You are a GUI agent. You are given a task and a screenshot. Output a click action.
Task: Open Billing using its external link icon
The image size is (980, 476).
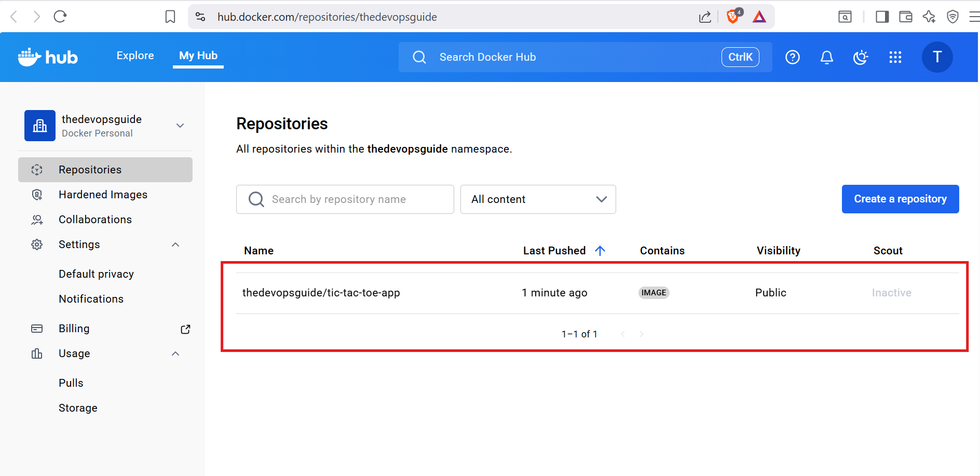coord(185,329)
